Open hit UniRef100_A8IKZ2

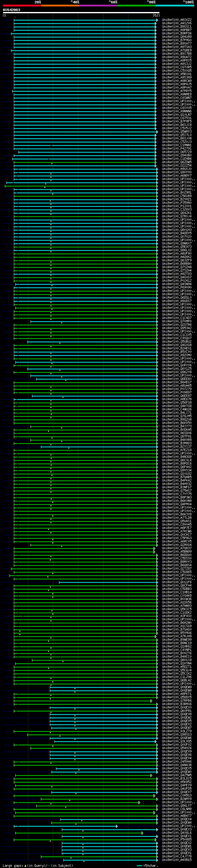177,20
